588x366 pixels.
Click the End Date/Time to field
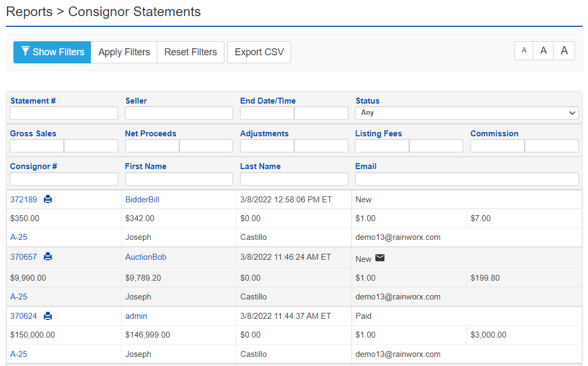tap(321, 113)
